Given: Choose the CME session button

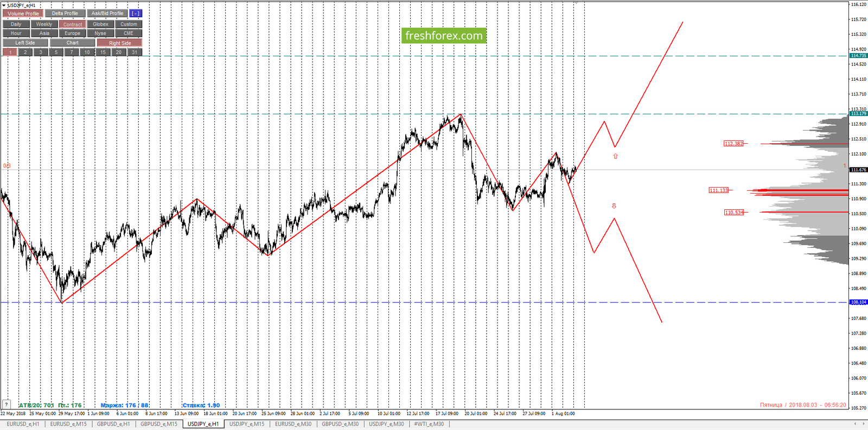Looking at the screenshot, I should coord(129,34).
